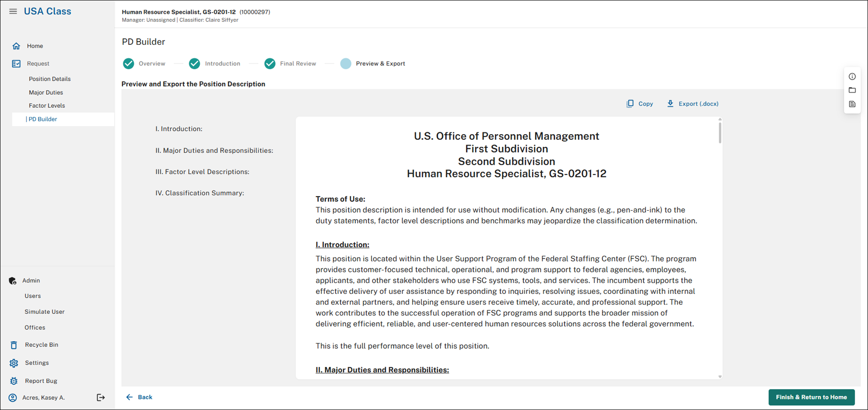Image resolution: width=868 pixels, height=410 pixels.
Task: Click the First Subdivision heading line
Action: (507, 149)
